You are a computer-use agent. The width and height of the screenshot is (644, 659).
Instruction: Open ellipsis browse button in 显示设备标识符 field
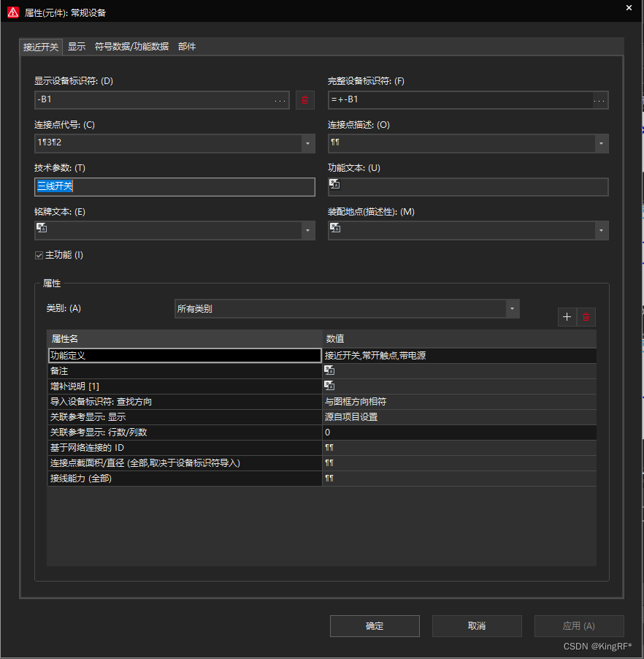280,100
